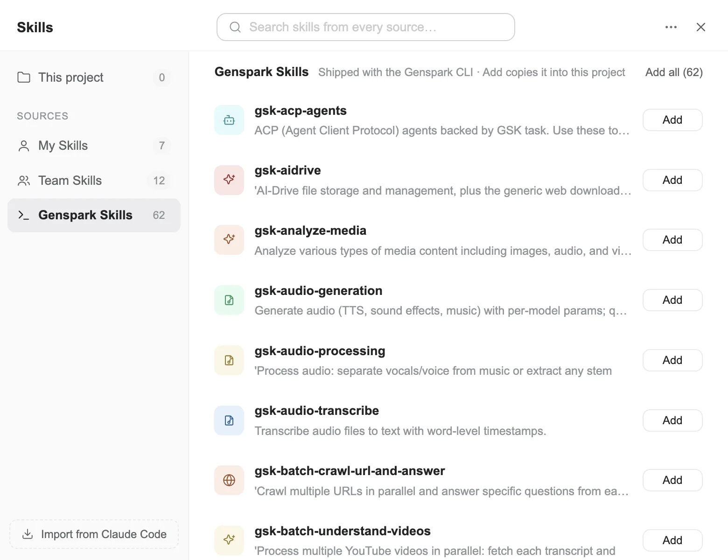This screenshot has height=560, width=728.
Task: Click the gsk-audio-transcribe file icon
Action: pos(229,420)
